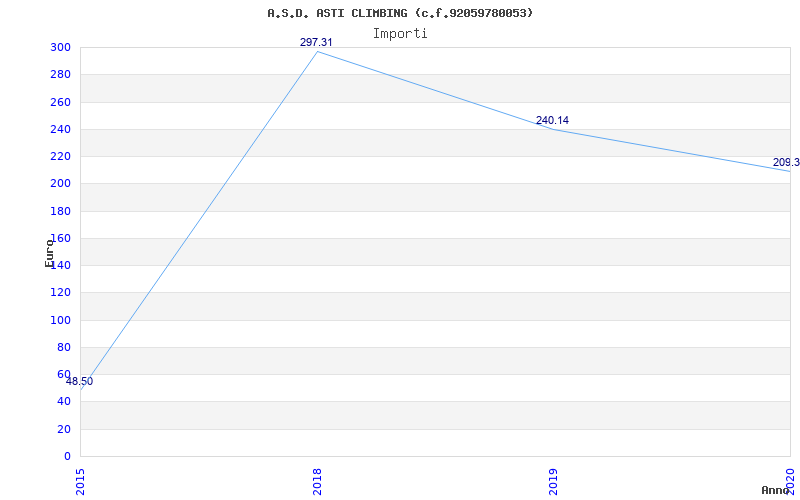Screen dimensions: 800x500
Task: Click the line data point at 2019
Action: pos(554,129)
